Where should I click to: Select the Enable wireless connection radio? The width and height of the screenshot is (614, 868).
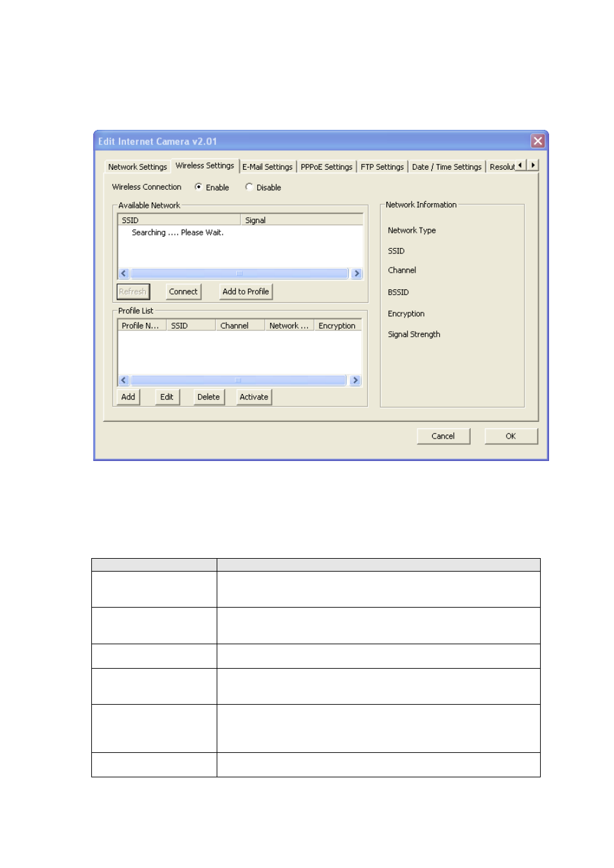(x=198, y=187)
